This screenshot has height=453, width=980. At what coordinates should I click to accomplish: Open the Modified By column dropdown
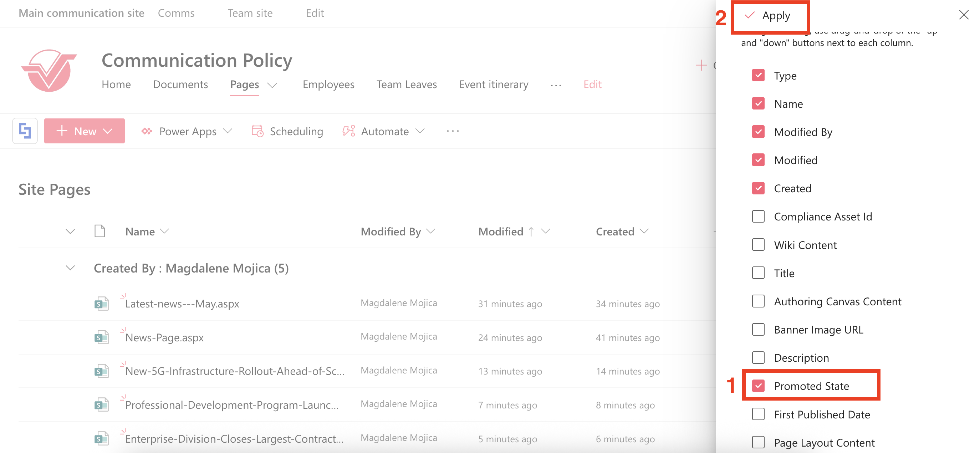(x=431, y=231)
